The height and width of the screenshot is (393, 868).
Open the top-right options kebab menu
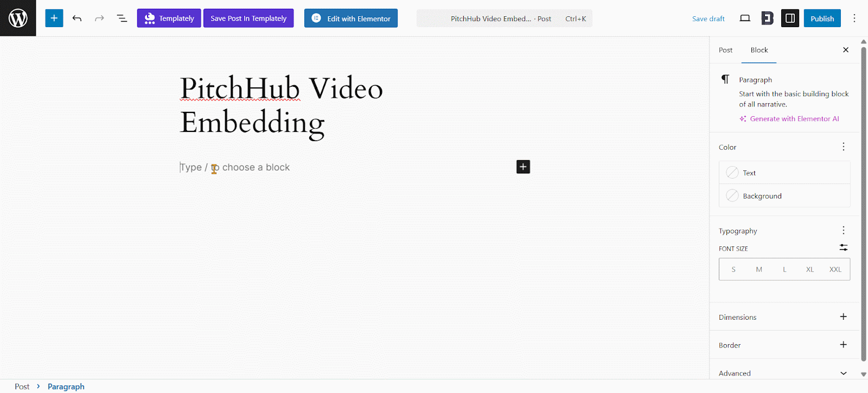[x=854, y=18]
